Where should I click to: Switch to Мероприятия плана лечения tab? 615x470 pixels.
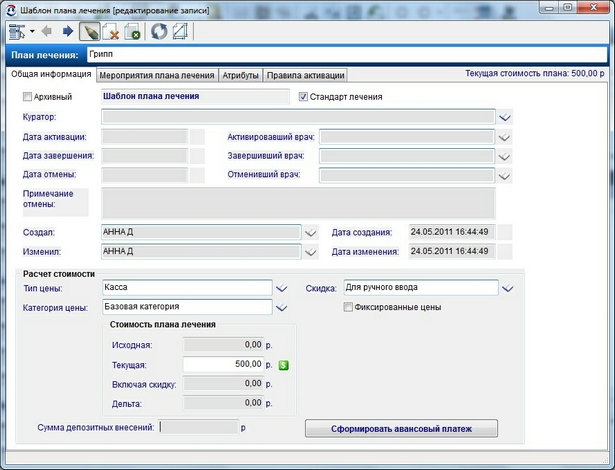pyautogui.click(x=157, y=75)
